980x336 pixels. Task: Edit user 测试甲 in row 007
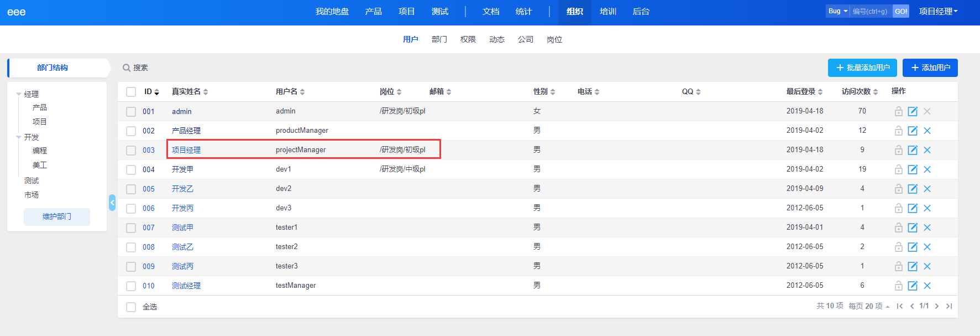913,228
